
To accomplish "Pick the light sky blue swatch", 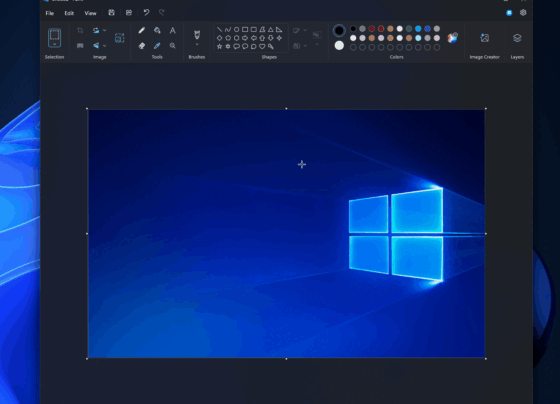I will (x=418, y=38).
